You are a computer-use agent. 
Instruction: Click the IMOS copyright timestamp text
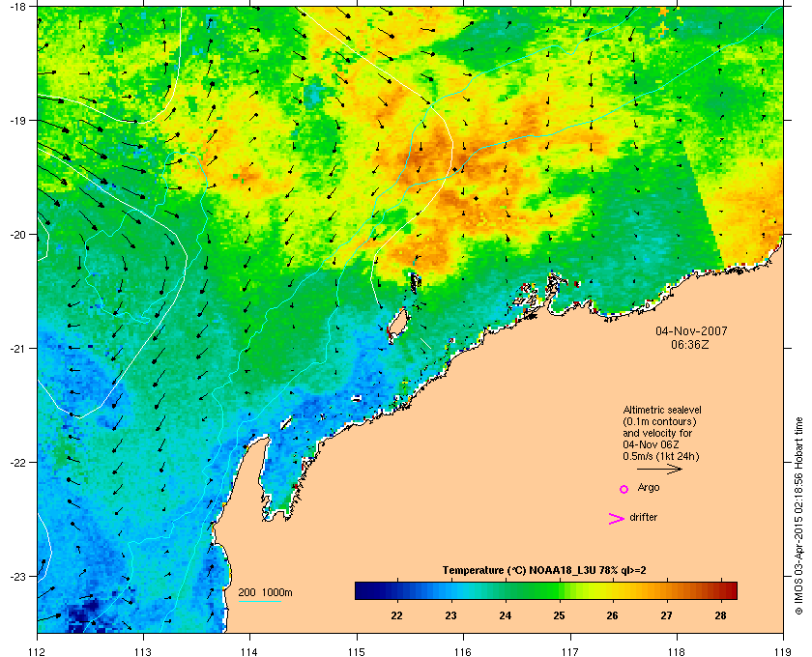click(x=798, y=516)
